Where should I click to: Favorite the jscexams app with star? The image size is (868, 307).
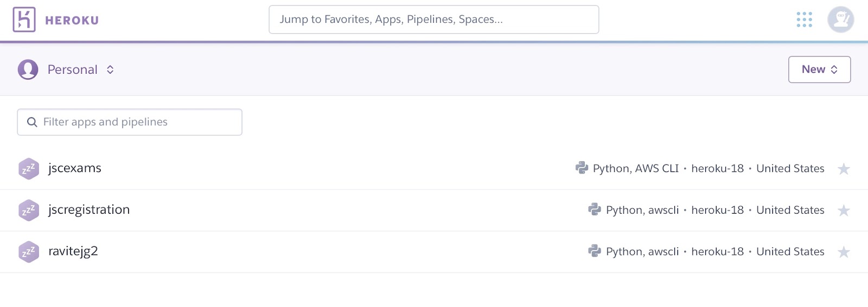(843, 169)
